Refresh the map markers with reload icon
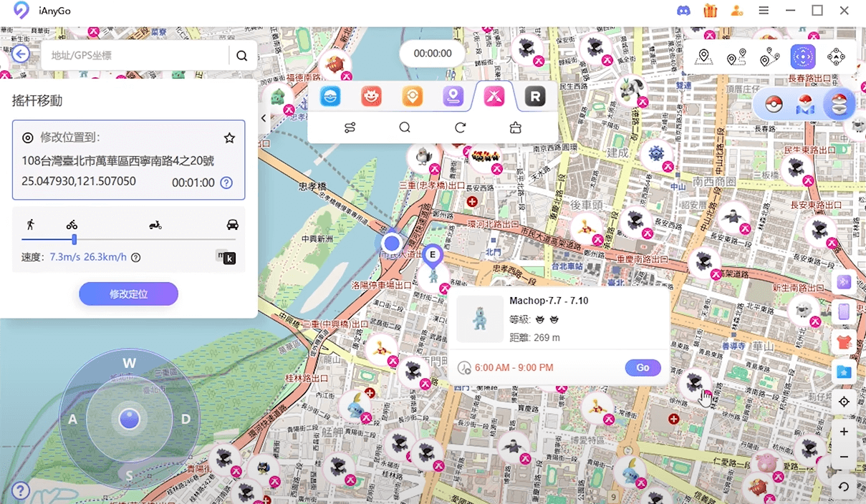 pyautogui.click(x=460, y=128)
